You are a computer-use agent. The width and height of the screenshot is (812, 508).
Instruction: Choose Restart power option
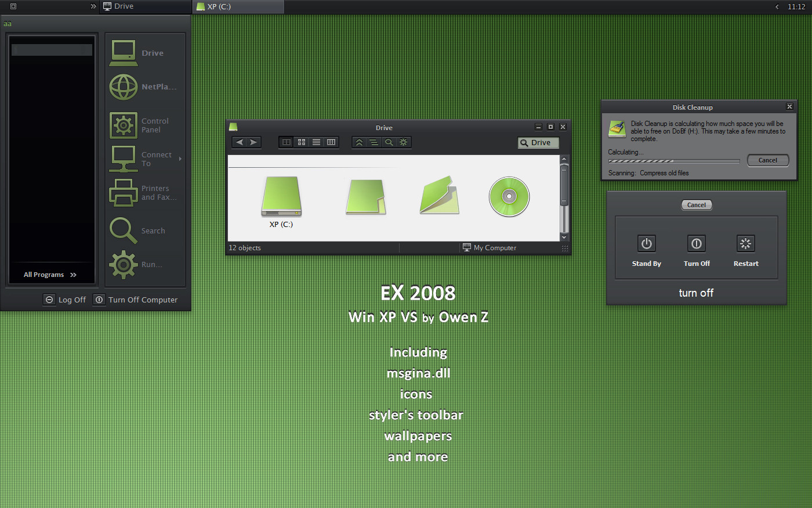(x=746, y=251)
